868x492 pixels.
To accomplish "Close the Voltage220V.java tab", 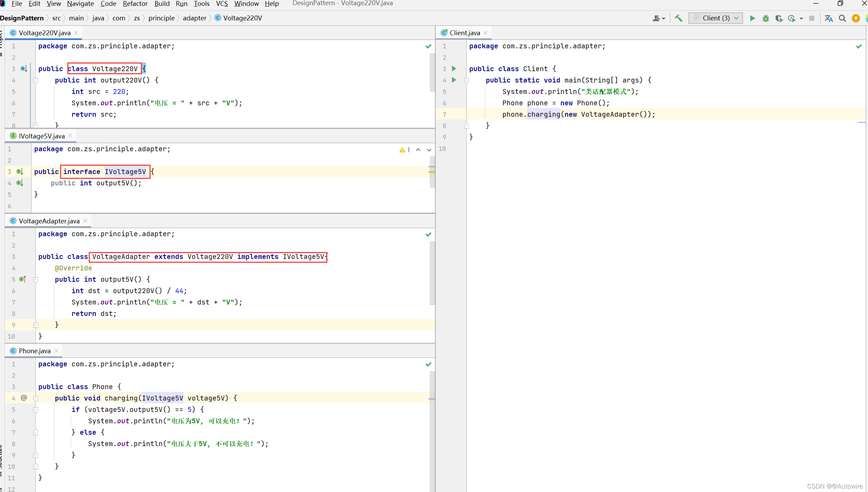I will tap(76, 33).
